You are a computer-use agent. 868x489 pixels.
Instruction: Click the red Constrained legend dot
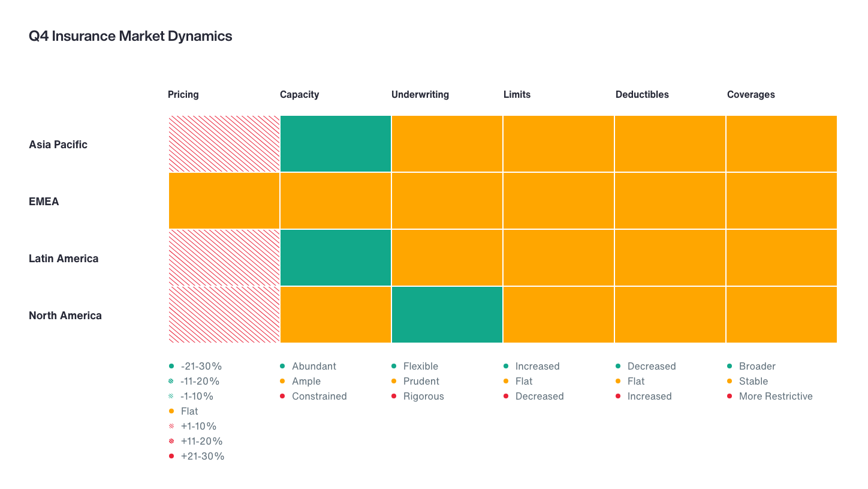pyautogui.click(x=282, y=396)
